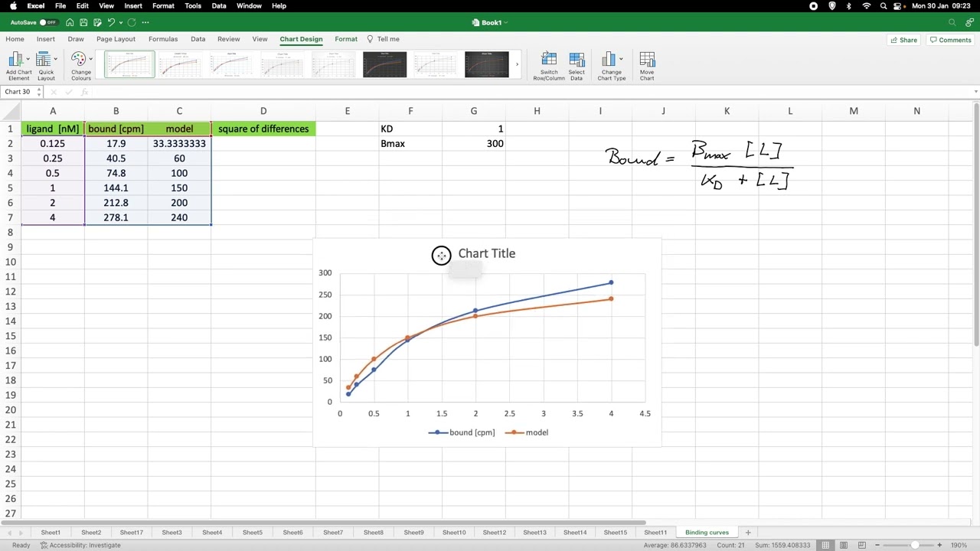Click the Move Chart button

pyautogui.click(x=647, y=67)
